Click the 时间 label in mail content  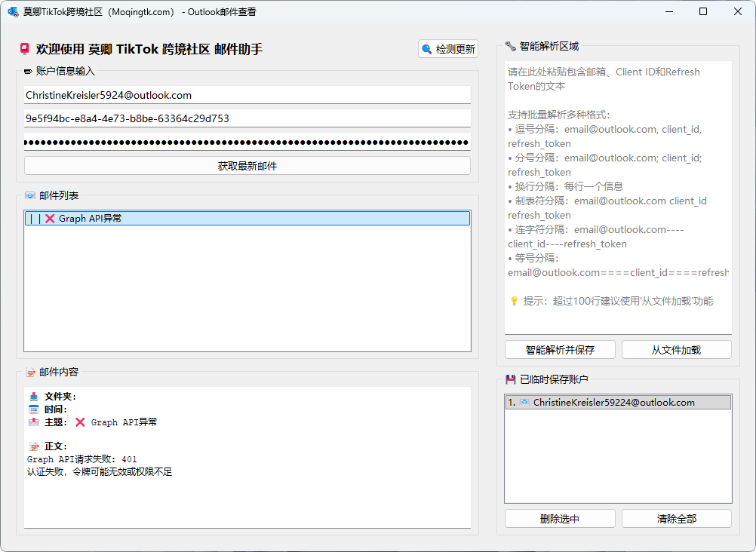point(55,409)
